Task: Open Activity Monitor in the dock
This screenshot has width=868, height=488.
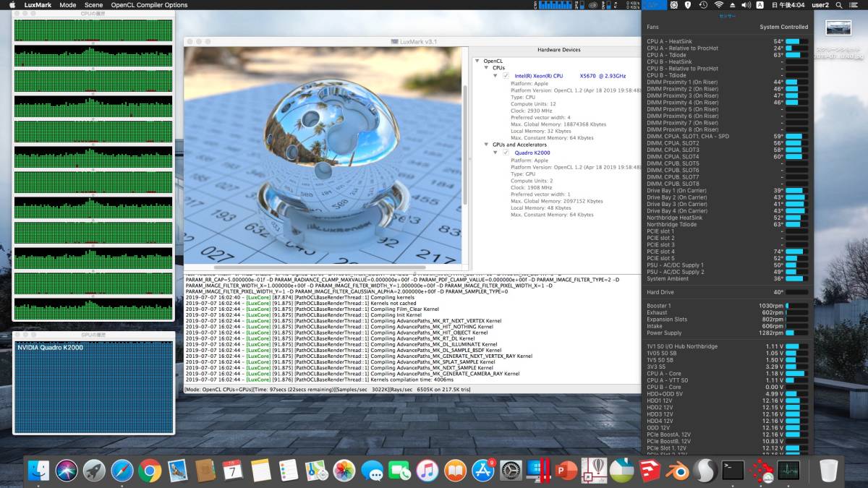Action: pos(788,471)
